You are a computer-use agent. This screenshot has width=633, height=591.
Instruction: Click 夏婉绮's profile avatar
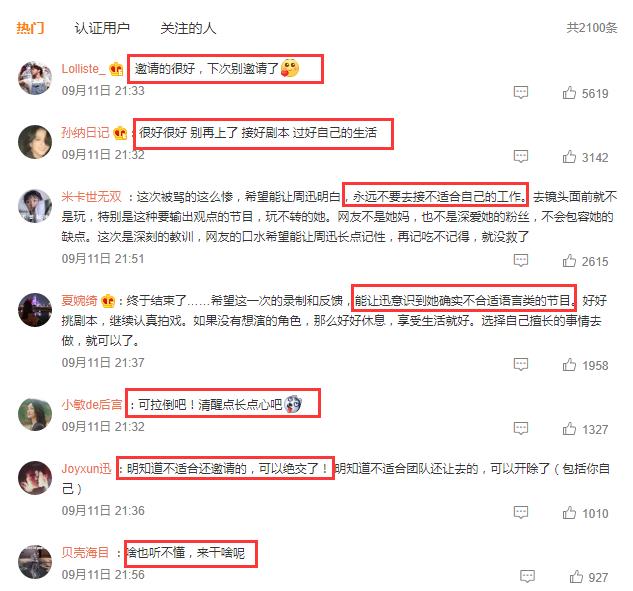[35, 310]
